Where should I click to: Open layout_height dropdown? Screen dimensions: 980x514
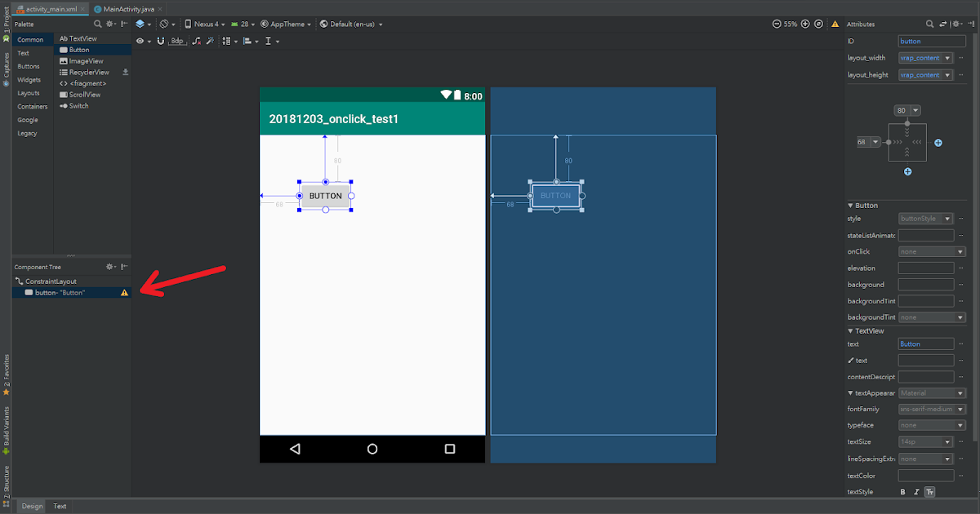(925, 74)
